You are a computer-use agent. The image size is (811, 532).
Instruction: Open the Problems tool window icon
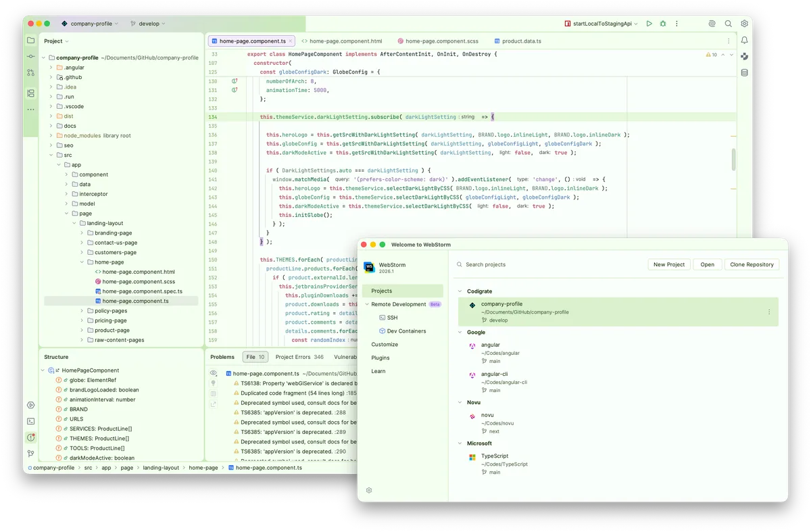[x=30, y=437]
